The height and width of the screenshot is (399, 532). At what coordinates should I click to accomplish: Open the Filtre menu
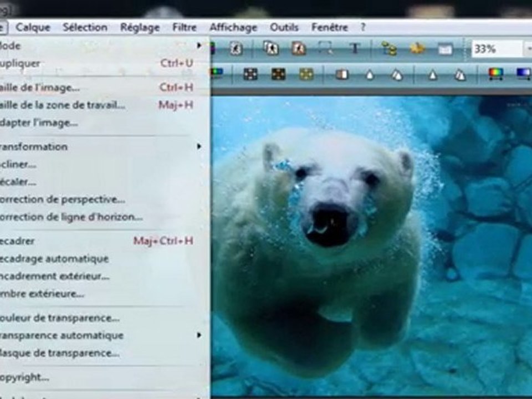pos(184,27)
